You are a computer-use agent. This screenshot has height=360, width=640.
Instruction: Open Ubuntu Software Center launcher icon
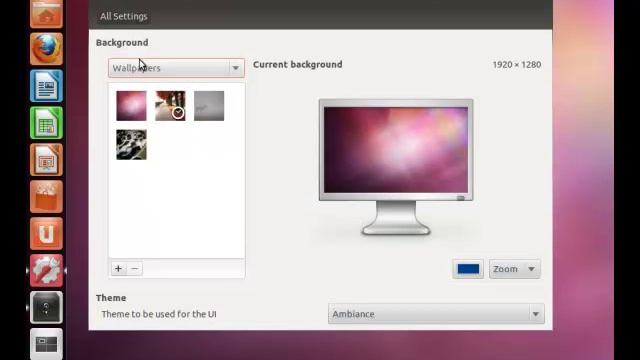pyautogui.click(x=46, y=196)
